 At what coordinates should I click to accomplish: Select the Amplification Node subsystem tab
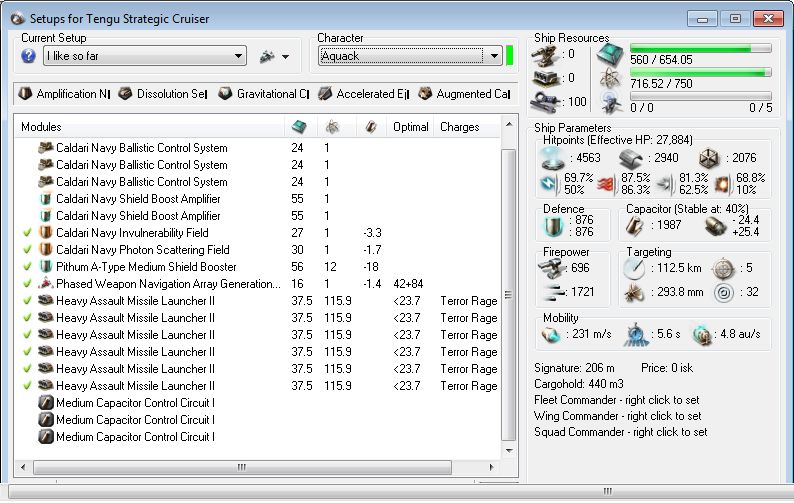64,94
